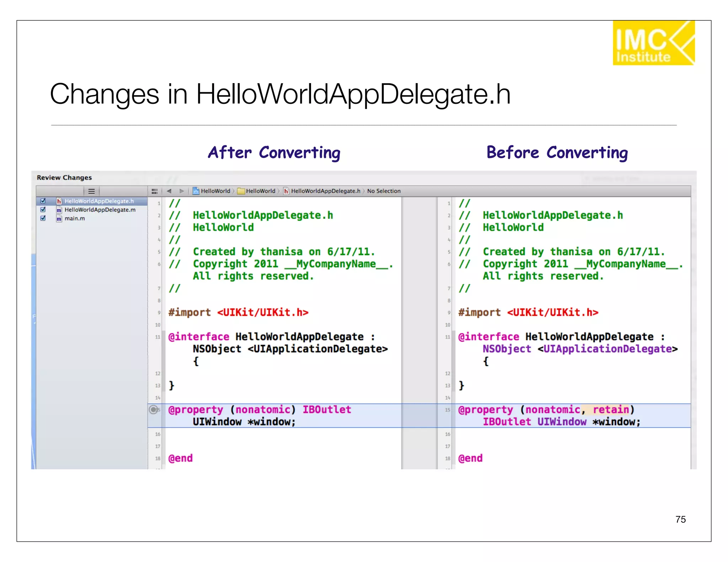The height and width of the screenshot is (562, 728).
Task: Open the No Selection breadcrumb menu
Action: point(384,191)
